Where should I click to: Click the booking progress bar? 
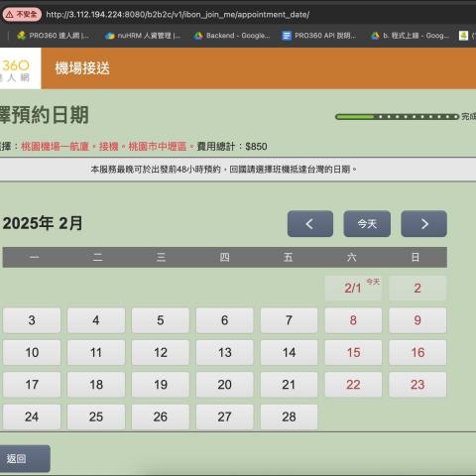[397, 117]
